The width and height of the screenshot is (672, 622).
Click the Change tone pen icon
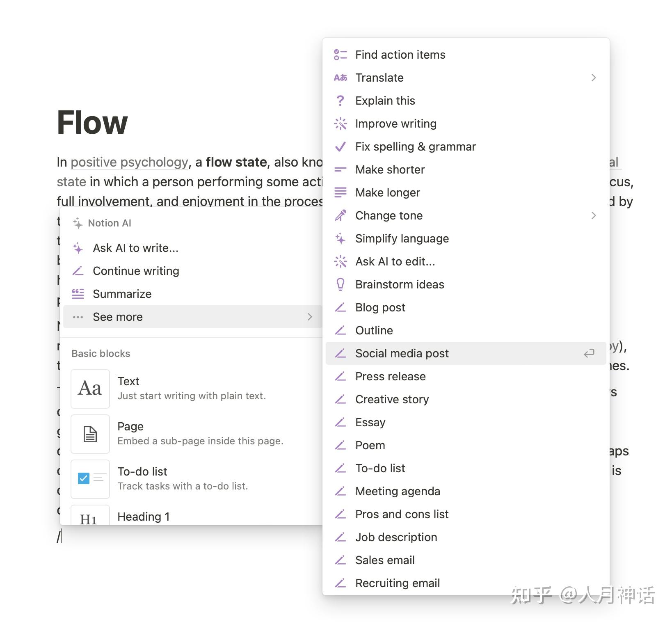pyautogui.click(x=340, y=215)
